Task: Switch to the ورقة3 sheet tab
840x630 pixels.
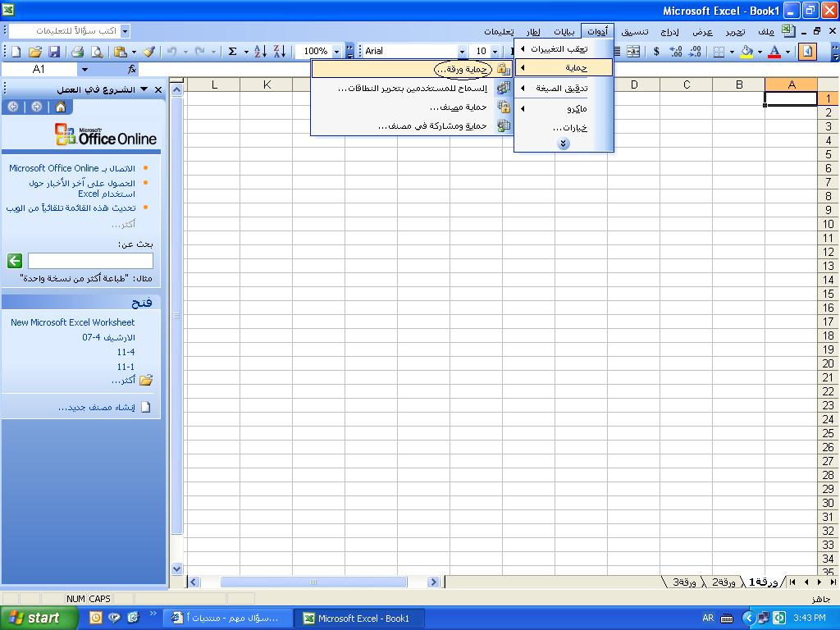Action: pyautogui.click(x=684, y=582)
